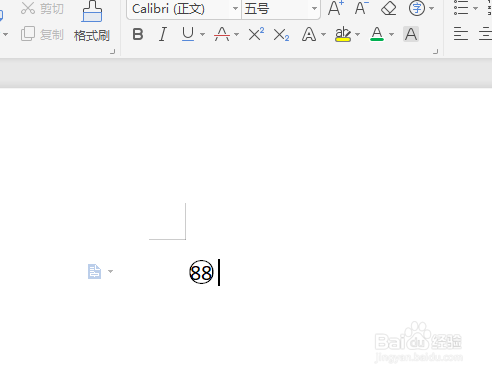This screenshot has width=492, height=375.
Task: Open bullet list dropdown arrow
Action: [x=476, y=8]
